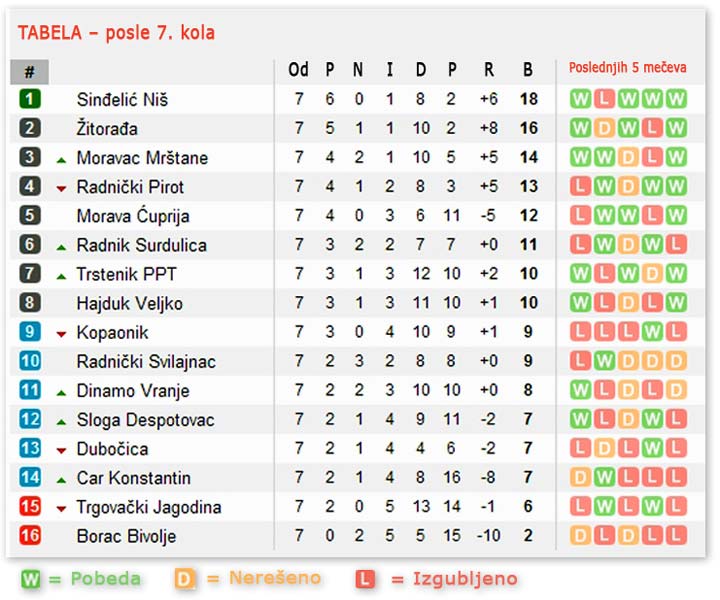
Task: Click the blue rank 9 badge
Action: [x=30, y=332]
